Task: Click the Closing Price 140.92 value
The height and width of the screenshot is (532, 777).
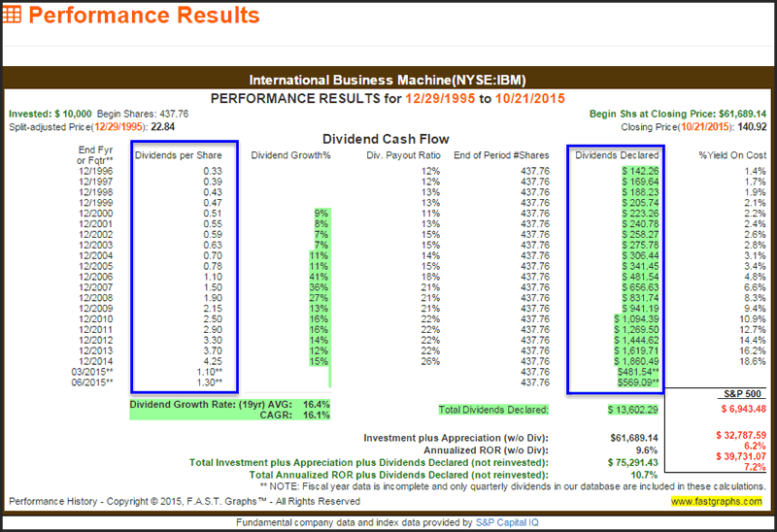Action: (x=752, y=127)
